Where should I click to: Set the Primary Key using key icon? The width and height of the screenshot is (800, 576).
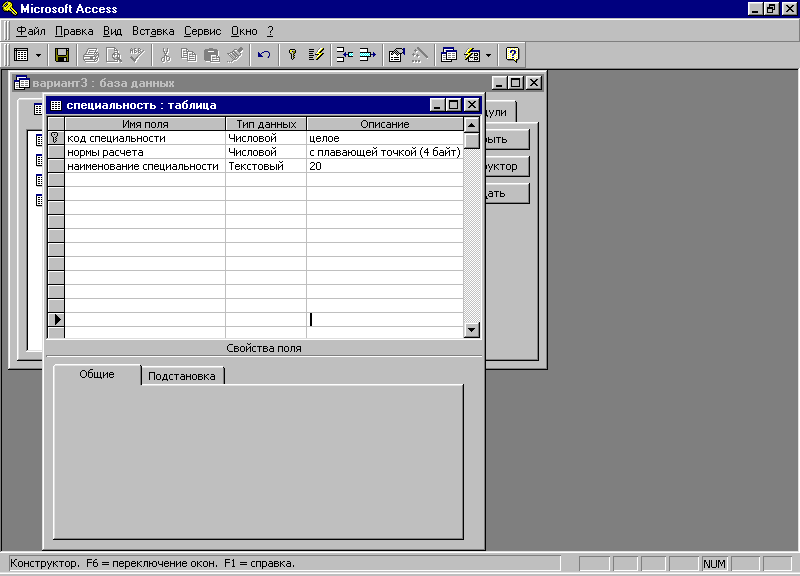(292, 55)
